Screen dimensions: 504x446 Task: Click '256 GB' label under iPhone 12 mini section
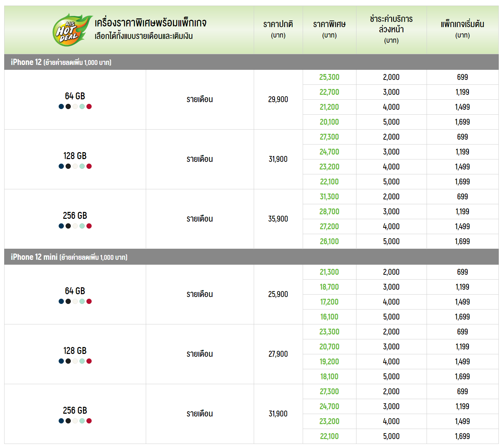tap(75, 411)
